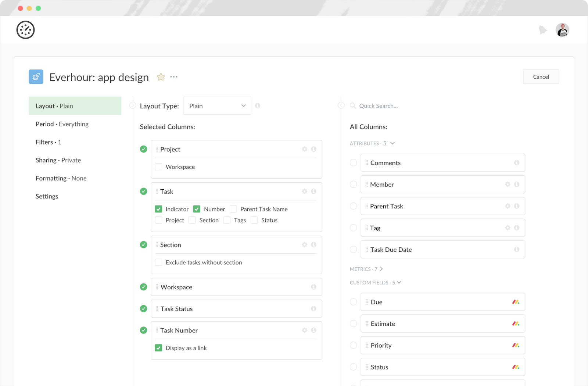Check the Parent Task Name checkbox

point(233,209)
